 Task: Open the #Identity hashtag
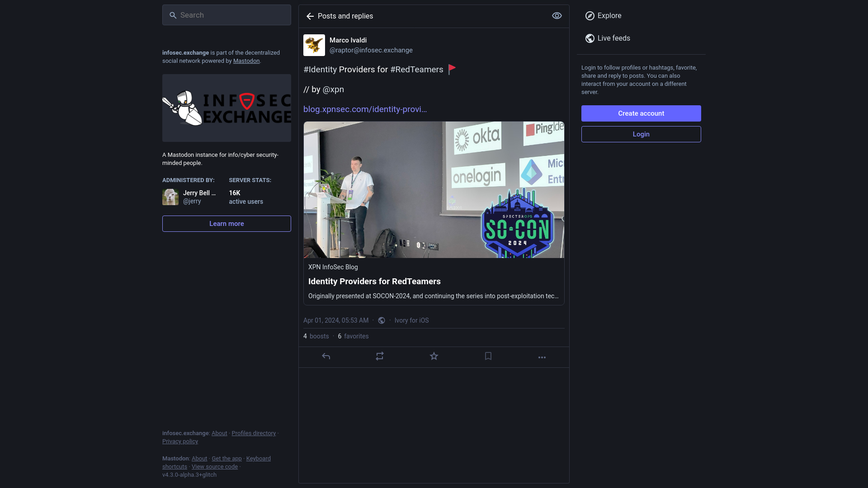point(320,70)
